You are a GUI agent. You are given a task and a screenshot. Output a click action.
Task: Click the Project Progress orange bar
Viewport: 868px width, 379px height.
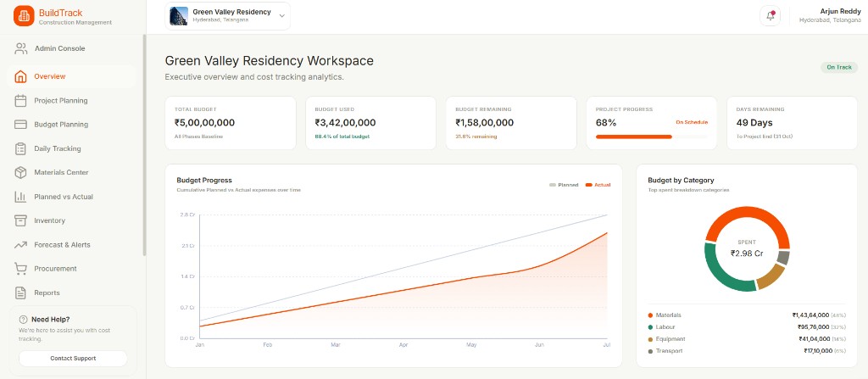[x=634, y=137]
